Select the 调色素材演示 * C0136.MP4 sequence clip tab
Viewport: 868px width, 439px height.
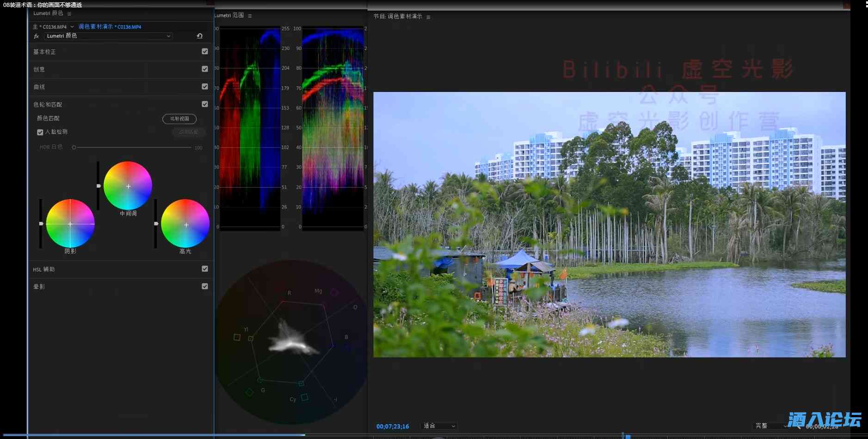110,27
